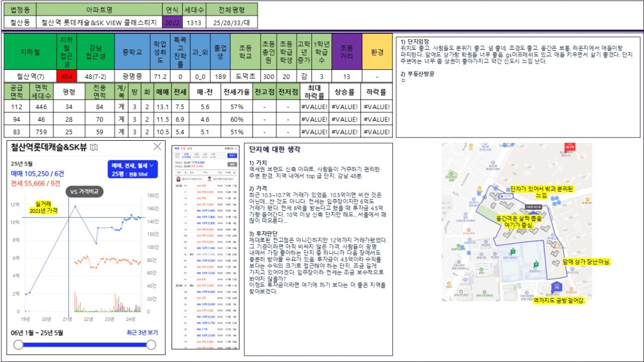644x362 pixels.
Task: Select the 철산역 롯데캐슬&SK VIEW 클래스티지 cell
Action: tap(99, 23)
